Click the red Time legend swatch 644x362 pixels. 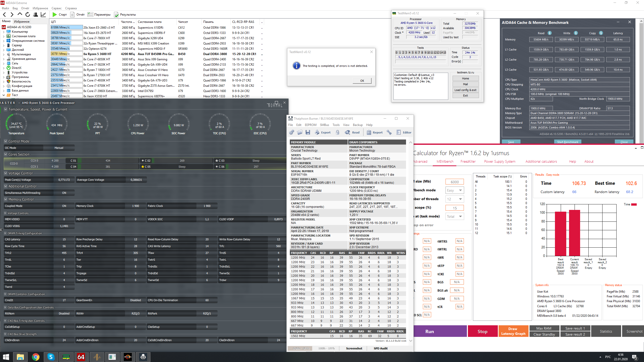pos(634,204)
